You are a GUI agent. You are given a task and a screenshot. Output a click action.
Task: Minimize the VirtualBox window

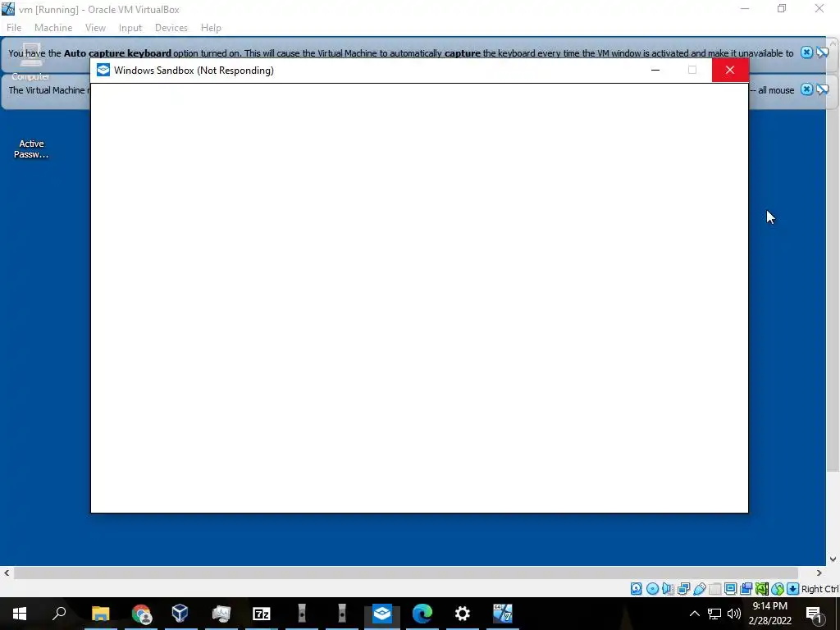745,8
